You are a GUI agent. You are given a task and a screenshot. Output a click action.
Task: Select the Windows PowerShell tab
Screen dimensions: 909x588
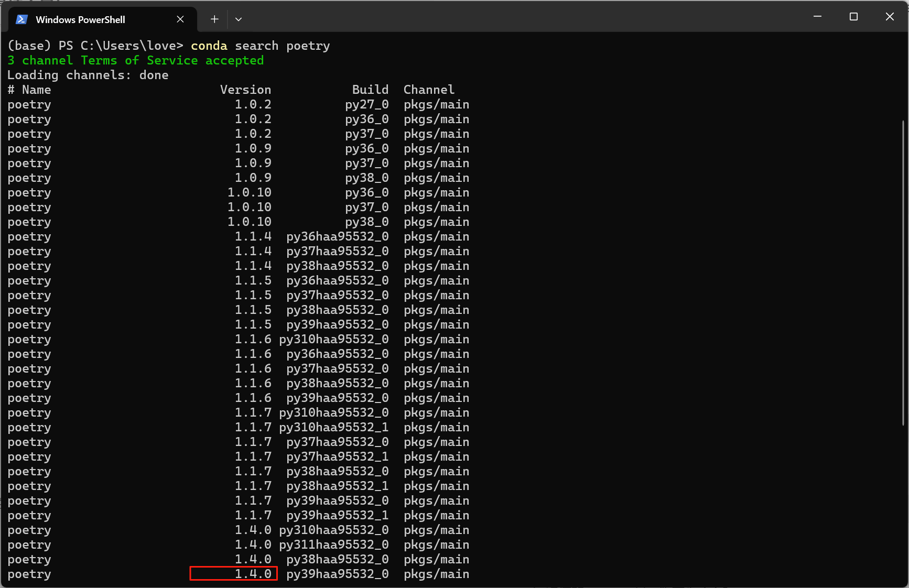(102, 19)
